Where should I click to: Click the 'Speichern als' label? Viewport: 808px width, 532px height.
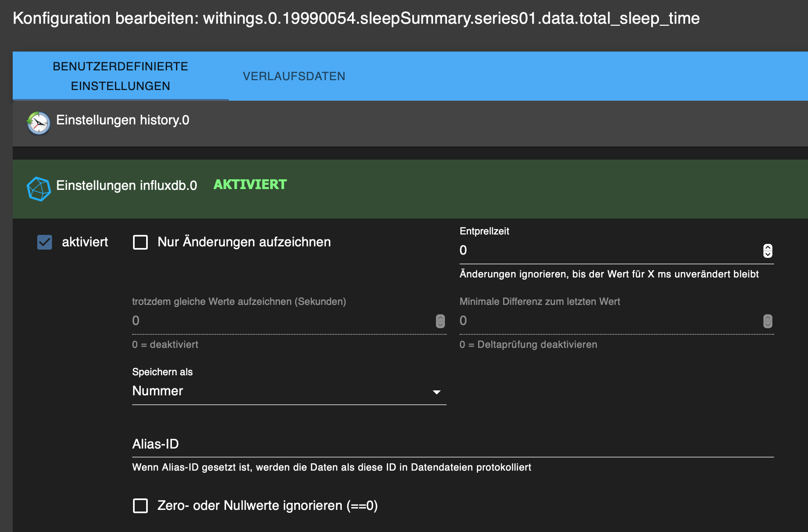coord(163,372)
